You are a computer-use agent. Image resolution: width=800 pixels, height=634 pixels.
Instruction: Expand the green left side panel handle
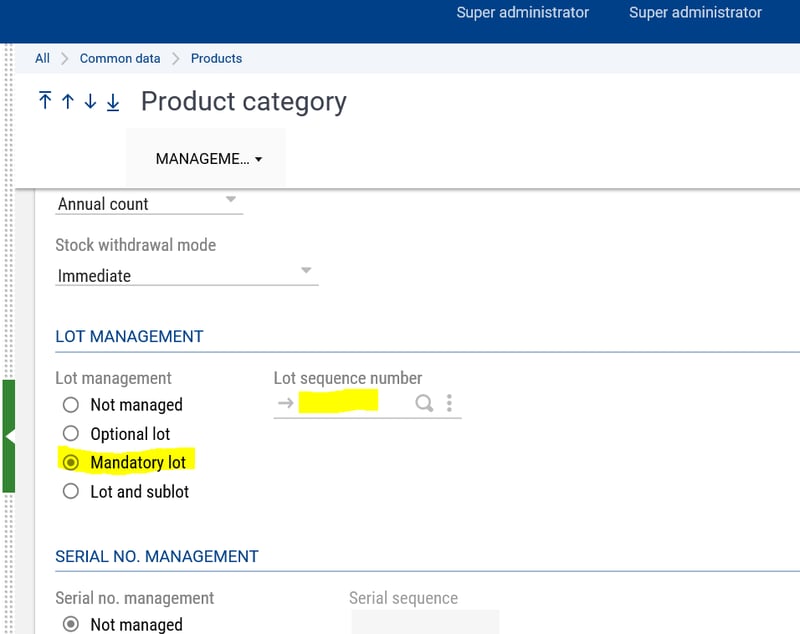pos(9,436)
